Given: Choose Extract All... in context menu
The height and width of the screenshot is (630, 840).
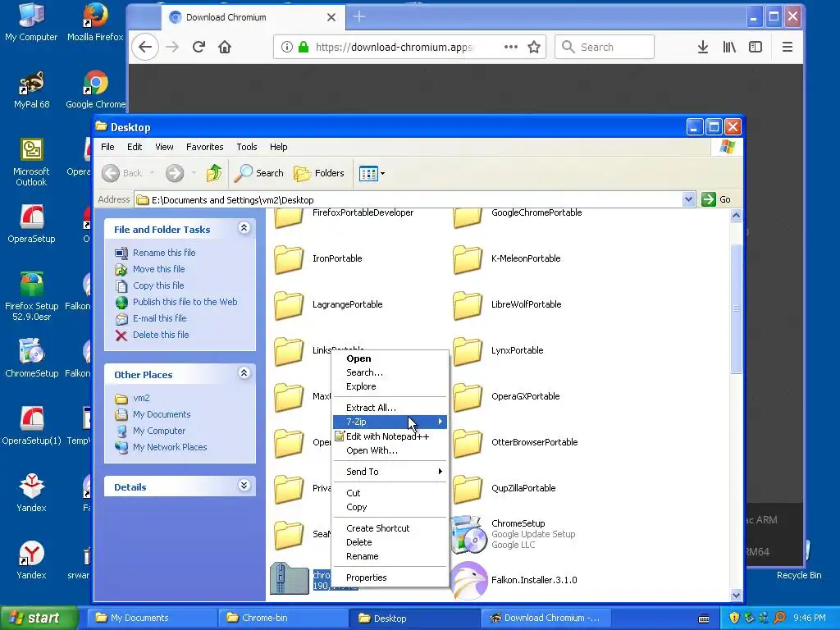Looking at the screenshot, I should (x=390, y=408).
